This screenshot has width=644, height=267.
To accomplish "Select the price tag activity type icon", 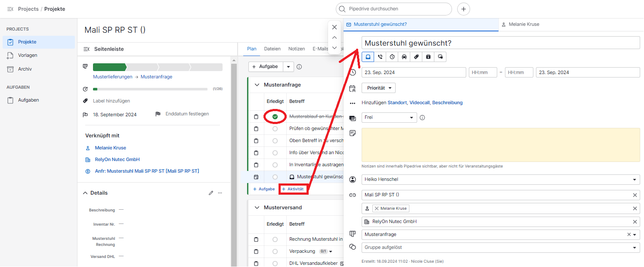I will (x=416, y=57).
